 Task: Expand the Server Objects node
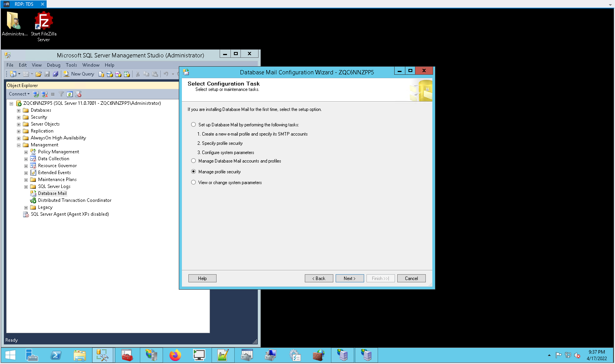(18, 124)
